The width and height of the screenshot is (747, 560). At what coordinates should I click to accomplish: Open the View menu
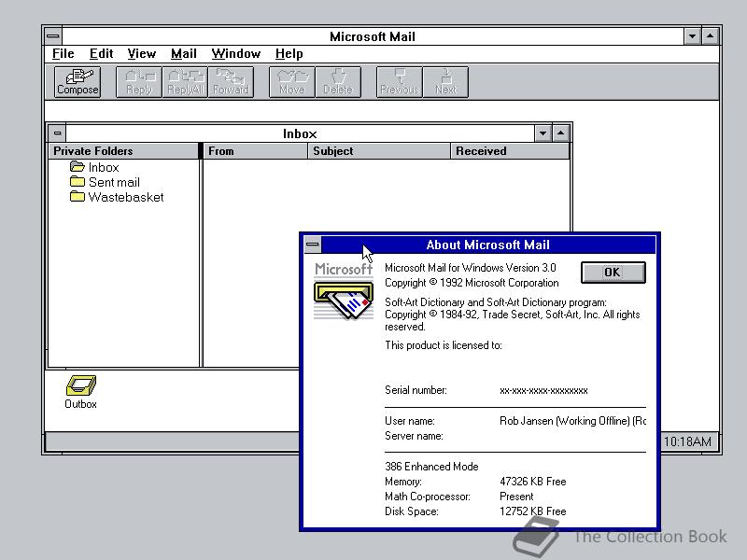[142, 54]
